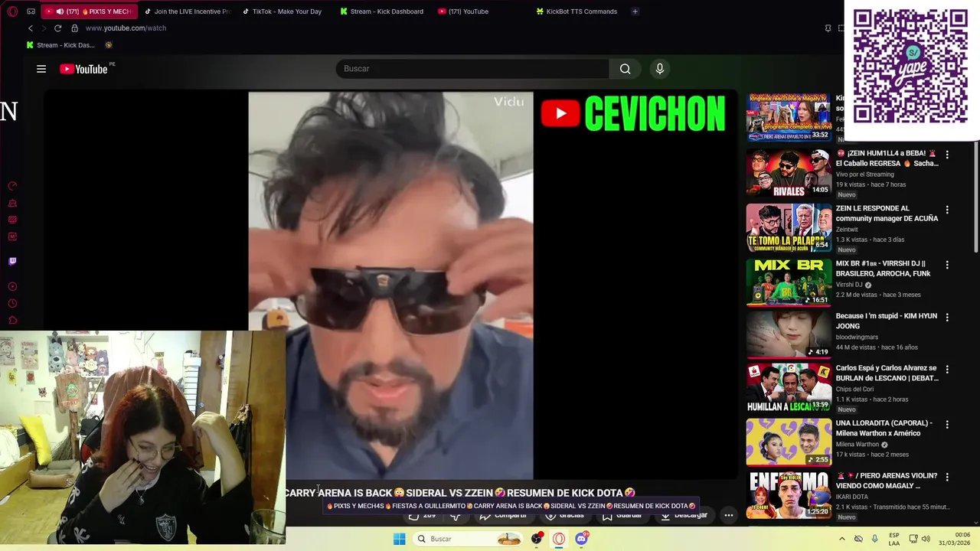The width and height of the screenshot is (980, 551).
Task: Switch to Join the LIVE Incentive tab
Action: pyautogui.click(x=188, y=11)
